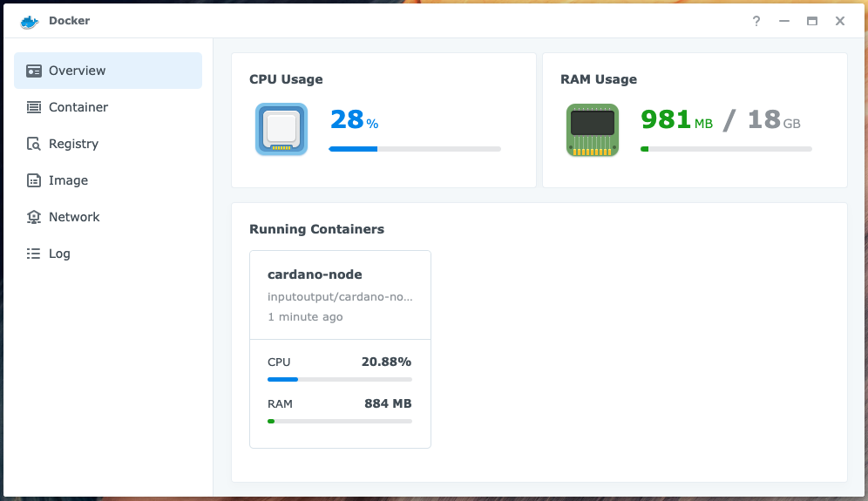
Task: Click the cardano-node CPU usage bar
Action: pyautogui.click(x=340, y=379)
